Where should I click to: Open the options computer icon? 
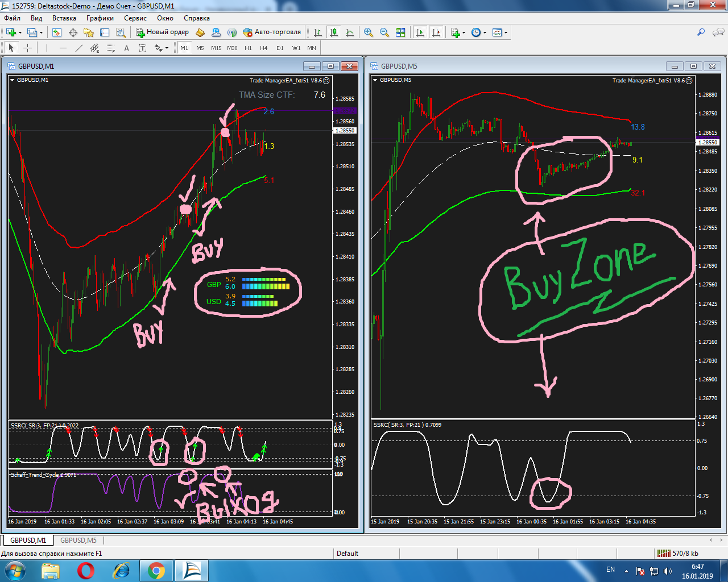pyautogui.click(x=216, y=32)
